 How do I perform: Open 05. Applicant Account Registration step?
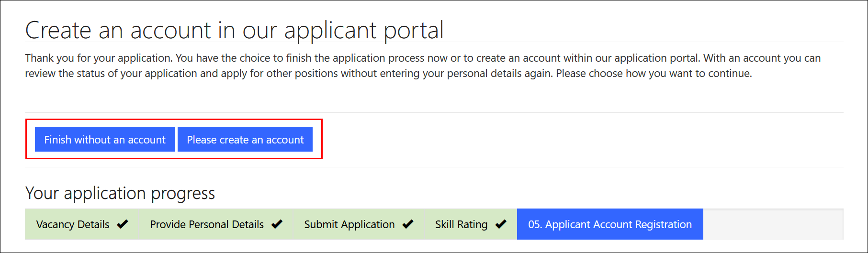tap(610, 224)
